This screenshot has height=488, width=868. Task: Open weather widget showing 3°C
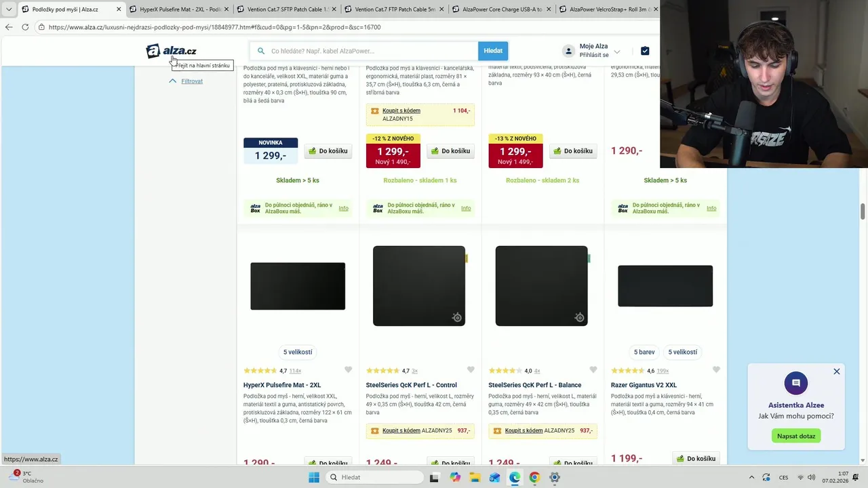point(27,477)
